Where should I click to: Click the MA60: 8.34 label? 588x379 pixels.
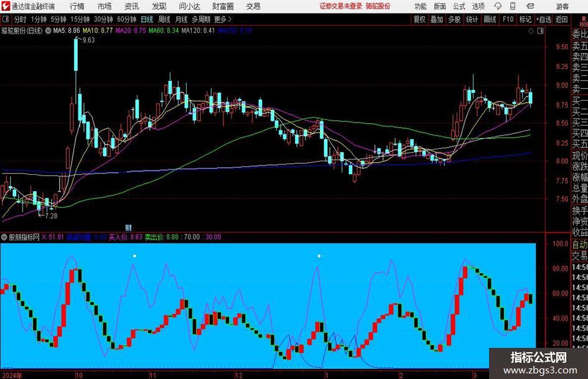(x=164, y=30)
